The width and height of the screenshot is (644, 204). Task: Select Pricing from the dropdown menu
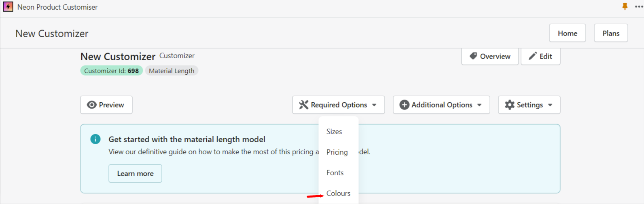pyautogui.click(x=337, y=152)
